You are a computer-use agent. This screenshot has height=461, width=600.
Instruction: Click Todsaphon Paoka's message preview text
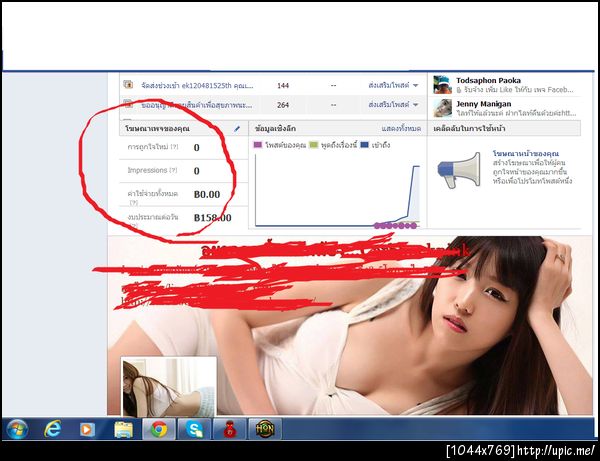pyautogui.click(x=515, y=90)
